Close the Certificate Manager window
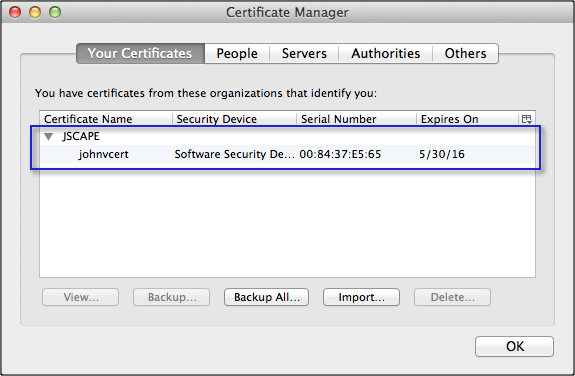Image resolution: width=575 pixels, height=376 pixels. tap(15, 12)
